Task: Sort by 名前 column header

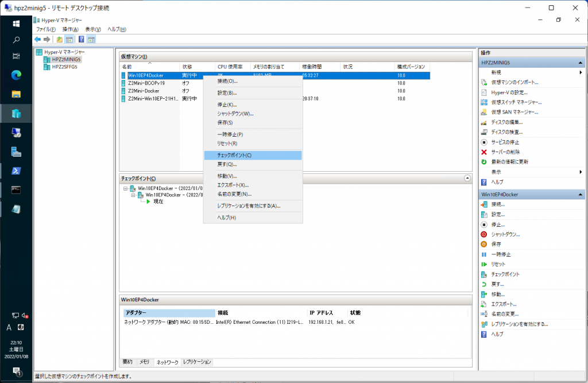Action: point(150,67)
